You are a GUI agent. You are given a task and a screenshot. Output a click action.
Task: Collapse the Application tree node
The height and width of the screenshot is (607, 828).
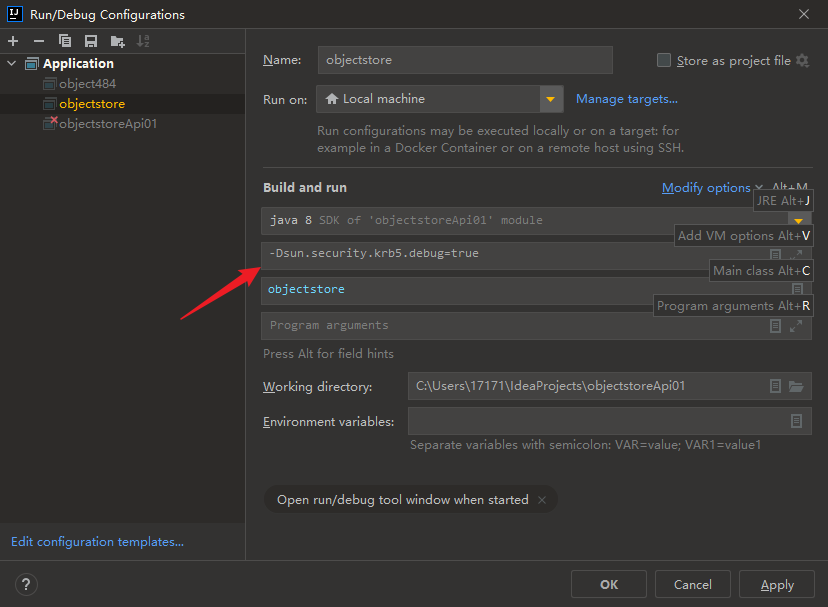[12, 64]
